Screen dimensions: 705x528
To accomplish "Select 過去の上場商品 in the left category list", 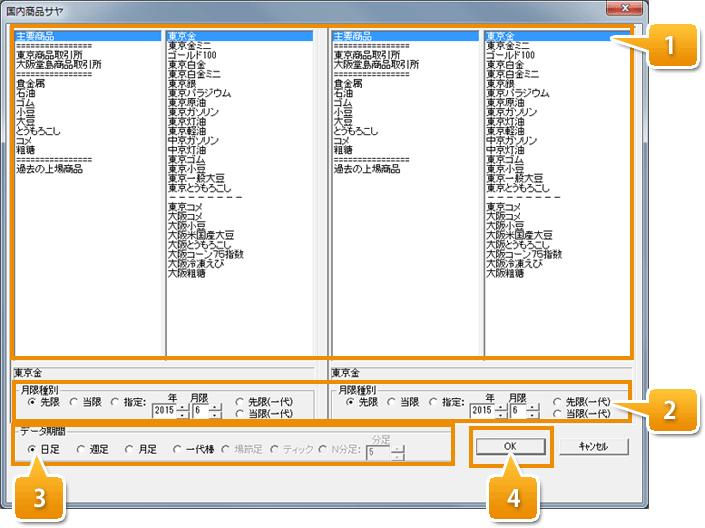I will pos(49,169).
